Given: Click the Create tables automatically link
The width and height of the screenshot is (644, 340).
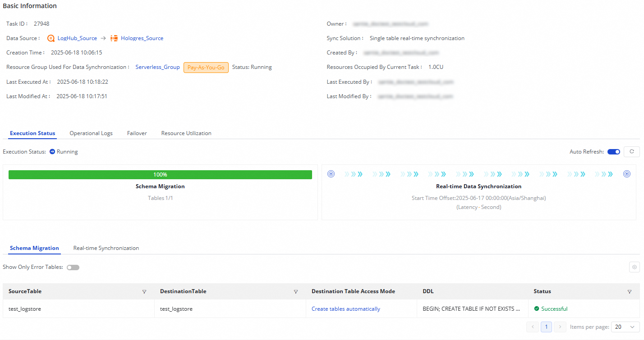Looking at the screenshot, I should pyautogui.click(x=346, y=309).
